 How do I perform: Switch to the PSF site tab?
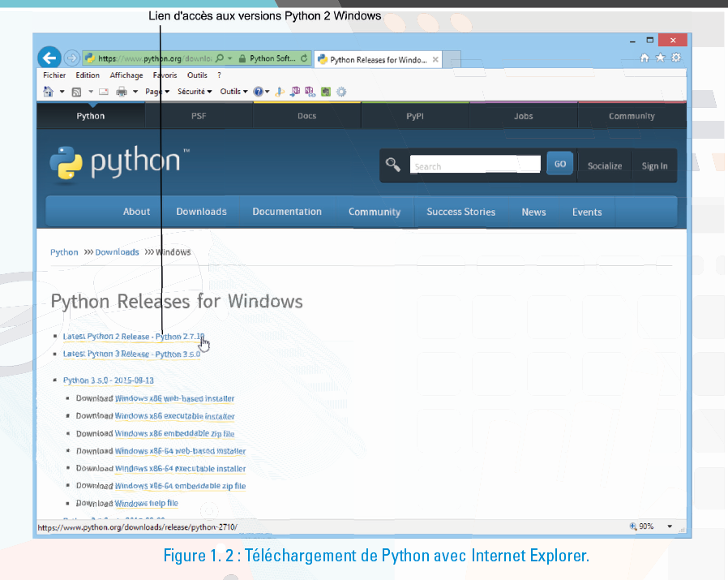pyautogui.click(x=199, y=116)
